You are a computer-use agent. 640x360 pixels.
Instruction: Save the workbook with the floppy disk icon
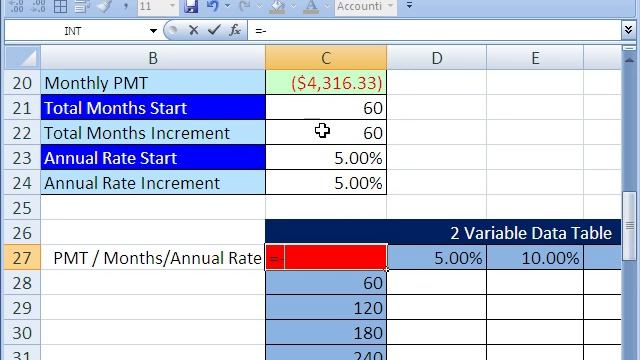point(191,6)
